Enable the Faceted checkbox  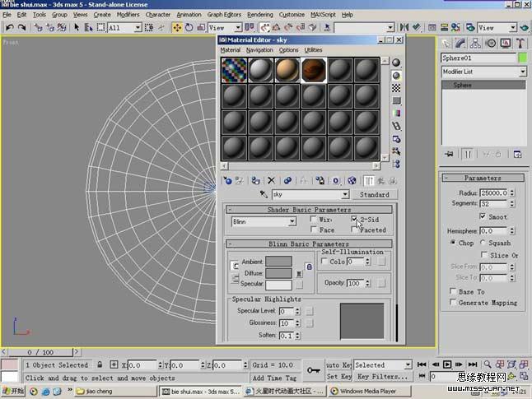pos(354,230)
